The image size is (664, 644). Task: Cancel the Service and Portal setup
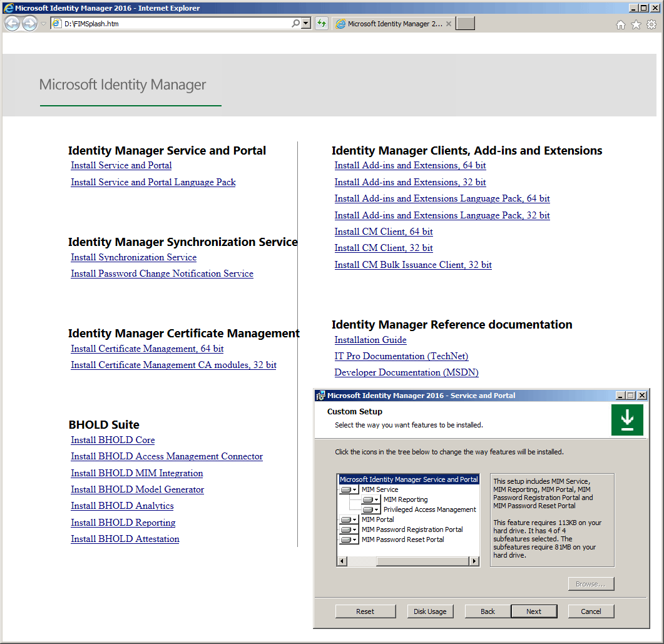591,611
